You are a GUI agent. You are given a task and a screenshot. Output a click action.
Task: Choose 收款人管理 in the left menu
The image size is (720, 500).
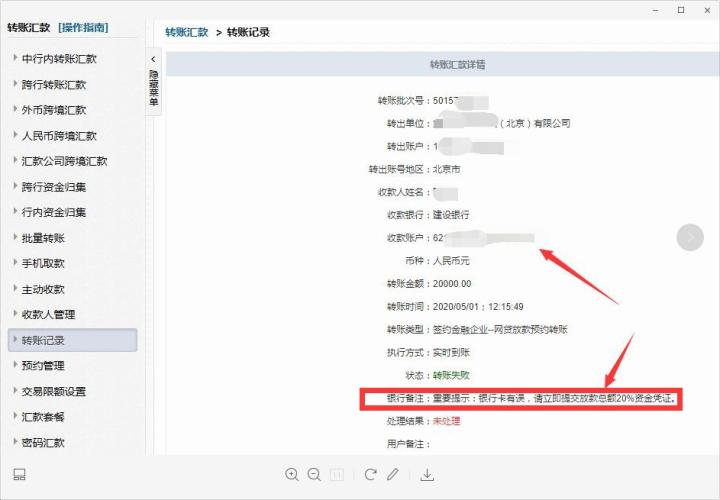[49, 314]
